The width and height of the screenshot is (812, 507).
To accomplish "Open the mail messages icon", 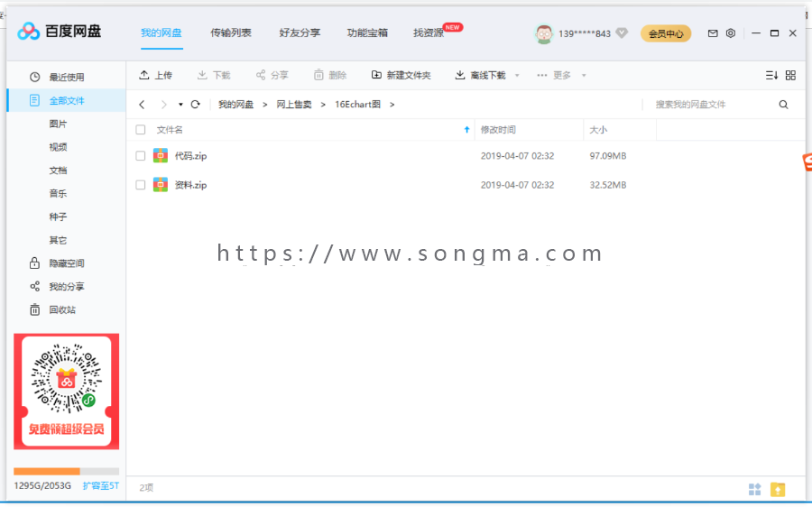I will pyautogui.click(x=713, y=33).
